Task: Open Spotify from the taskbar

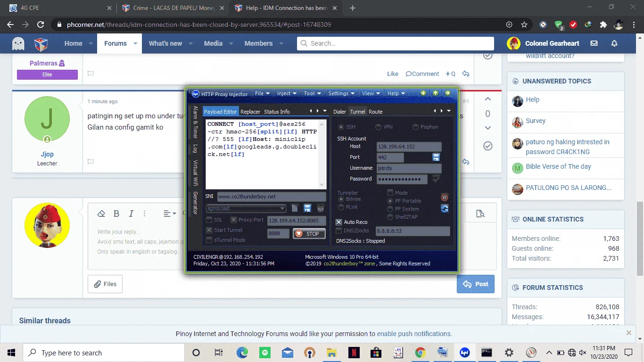Action: pyautogui.click(x=264, y=353)
